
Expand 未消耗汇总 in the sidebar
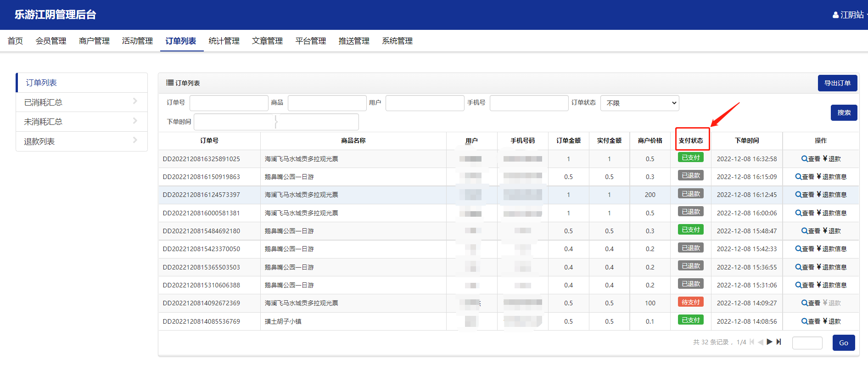click(x=82, y=122)
